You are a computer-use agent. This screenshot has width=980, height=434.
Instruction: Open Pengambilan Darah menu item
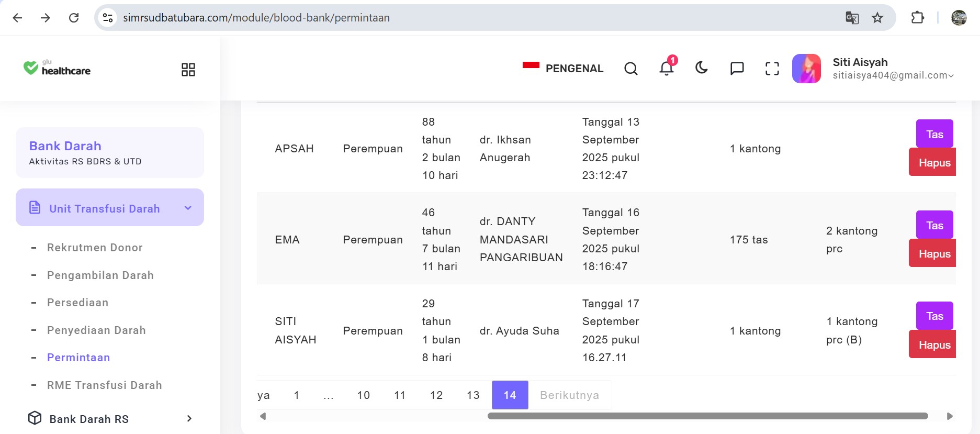100,275
